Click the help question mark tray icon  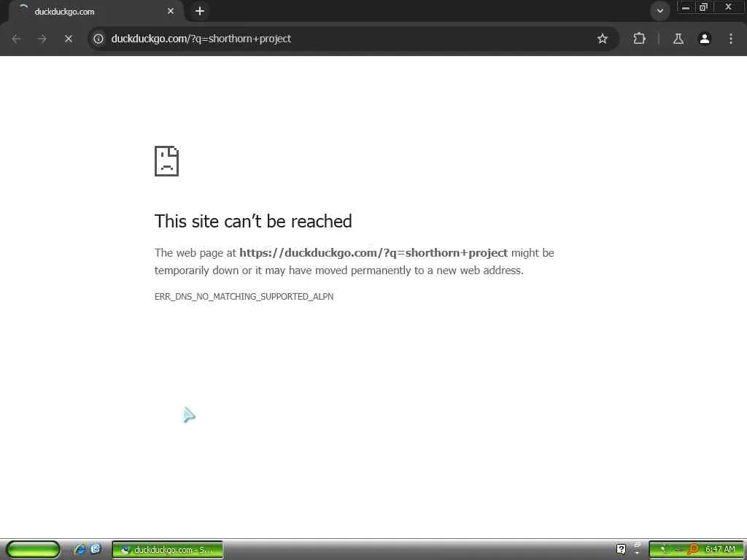click(622, 550)
